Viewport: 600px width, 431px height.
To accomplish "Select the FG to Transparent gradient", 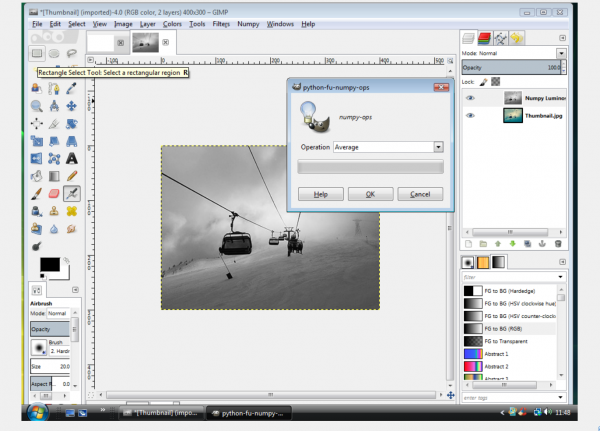I will click(x=509, y=341).
